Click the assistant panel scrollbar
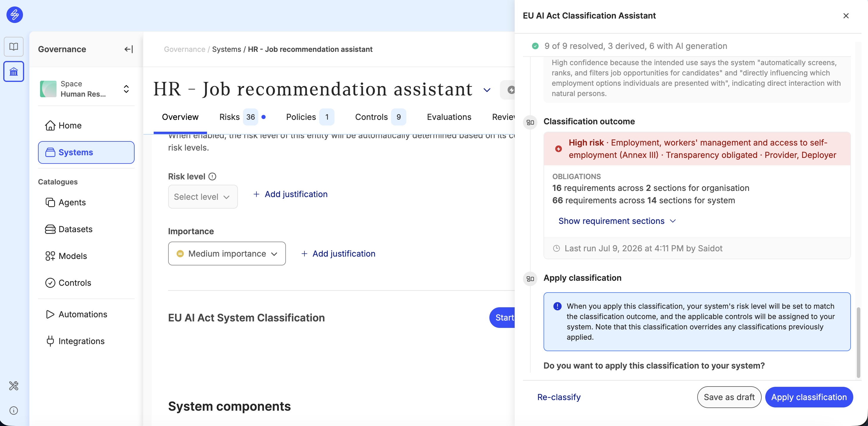The image size is (868, 426). [858, 342]
